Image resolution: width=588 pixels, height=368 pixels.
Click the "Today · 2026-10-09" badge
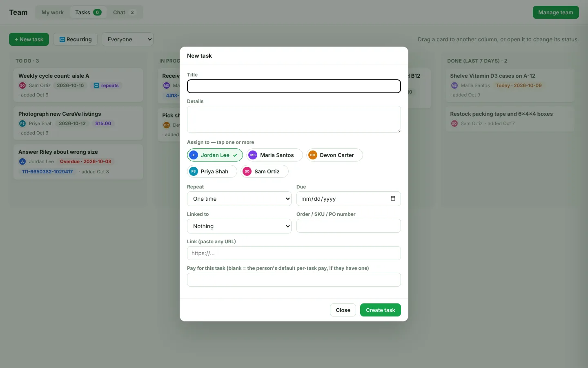click(519, 85)
